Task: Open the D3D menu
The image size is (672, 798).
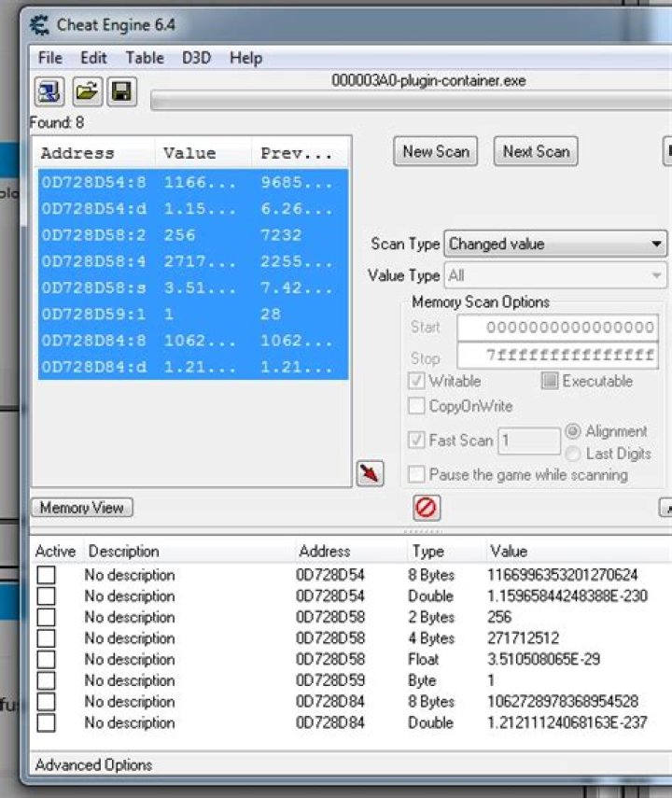Action: [196, 58]
